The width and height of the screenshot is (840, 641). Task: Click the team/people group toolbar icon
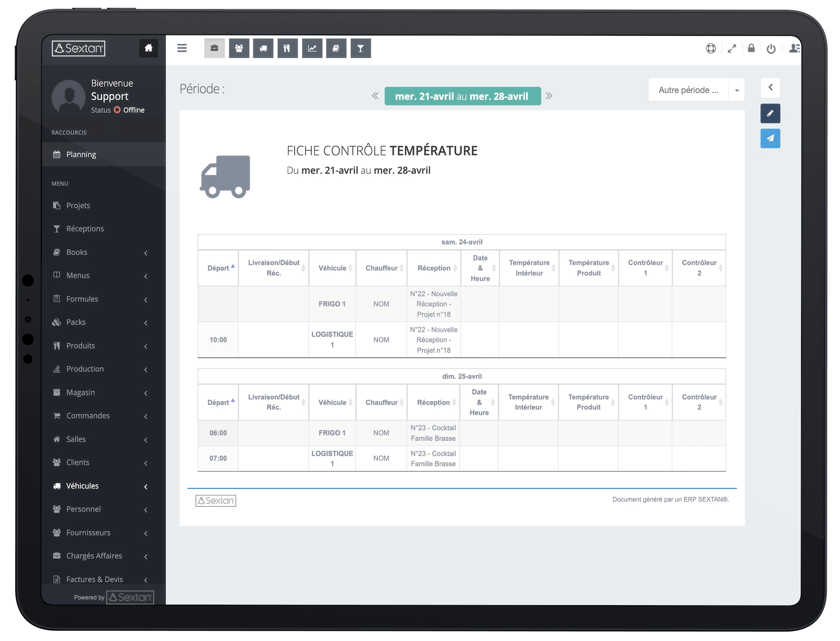pyautogui.click(x=239, y=48)
